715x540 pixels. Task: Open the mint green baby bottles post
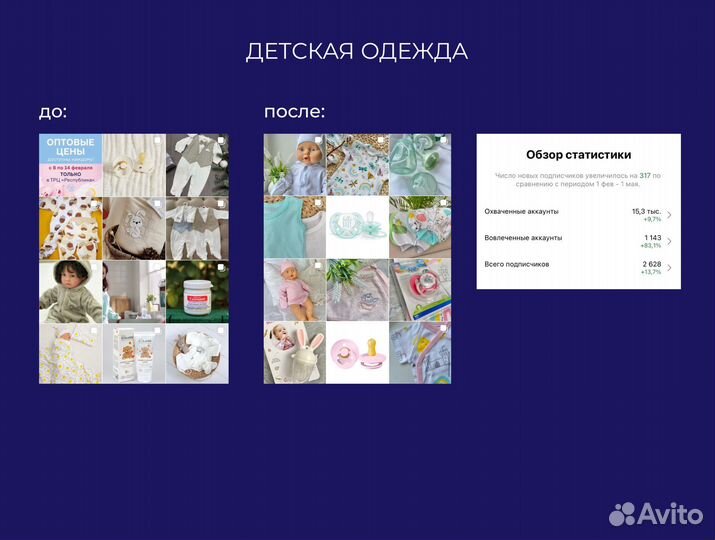[420, 165]
